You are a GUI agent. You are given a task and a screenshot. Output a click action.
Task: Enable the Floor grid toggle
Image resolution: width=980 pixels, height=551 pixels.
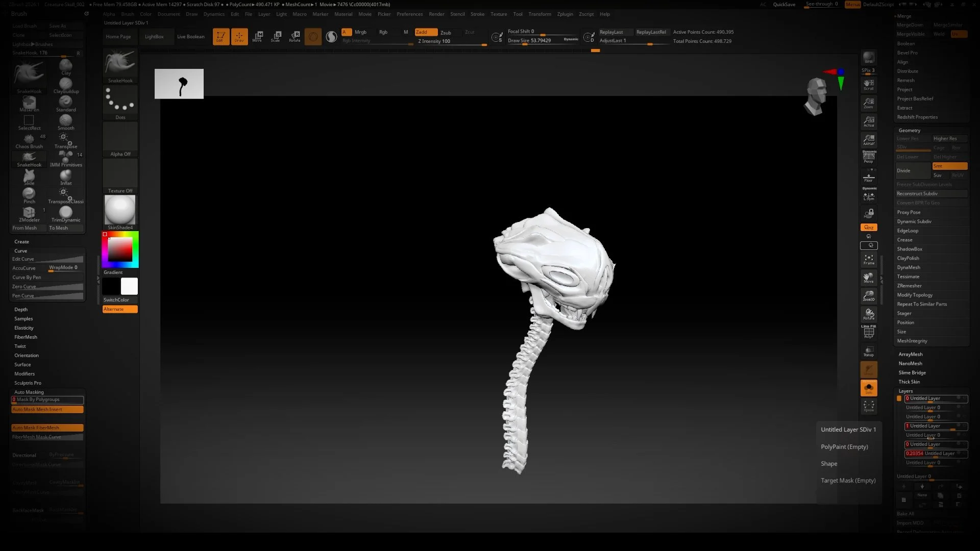pyautogui.click(x=869, y=178)
